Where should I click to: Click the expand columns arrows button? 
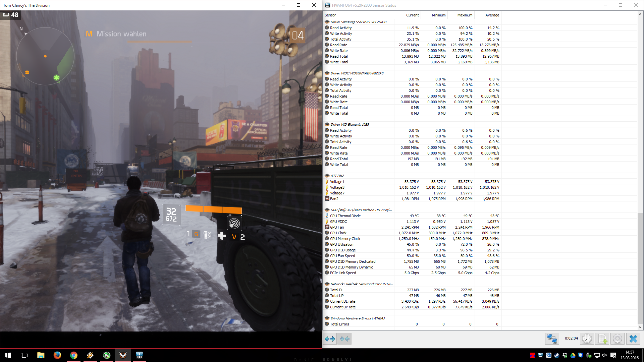330,339
